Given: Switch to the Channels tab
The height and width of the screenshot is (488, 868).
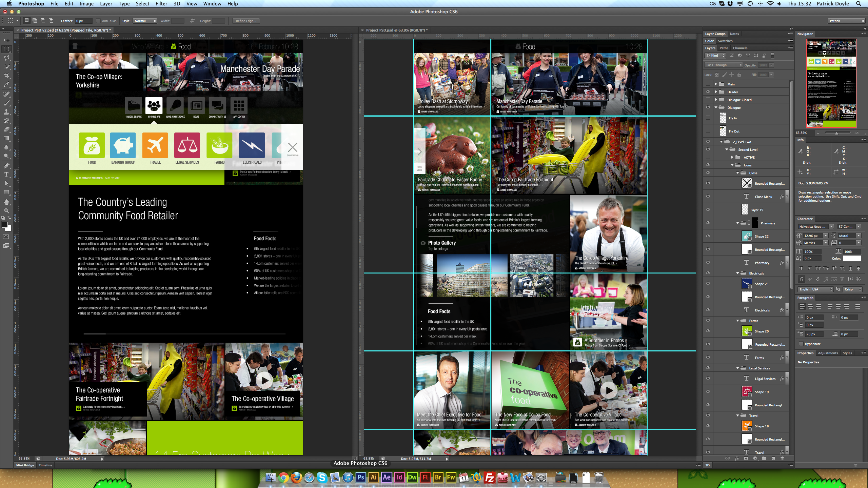Looking at the screenshot, I should coord(740,48).
